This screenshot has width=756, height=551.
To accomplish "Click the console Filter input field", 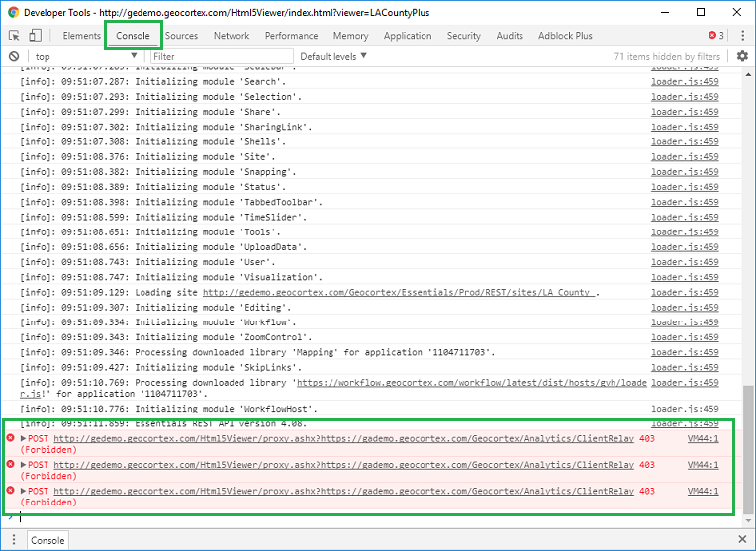I will point(222,56).
